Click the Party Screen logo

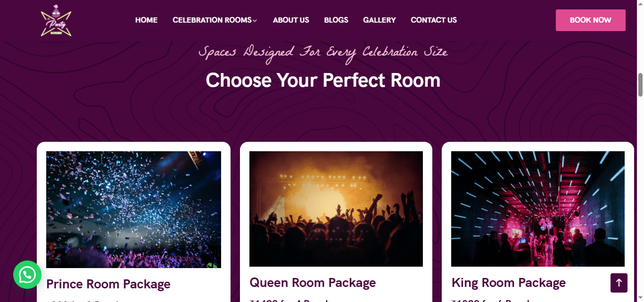[x=56, y=21]
